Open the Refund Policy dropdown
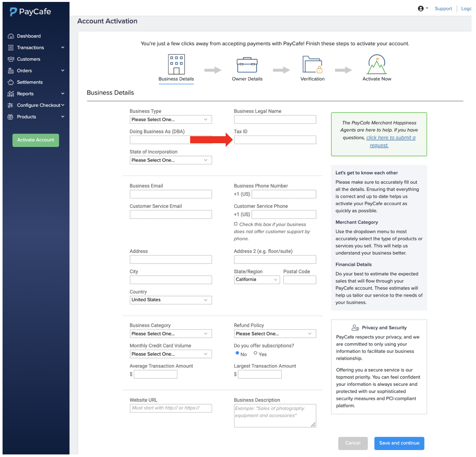The height and width of the screenshot is (457, 476). tap(275, 334)
